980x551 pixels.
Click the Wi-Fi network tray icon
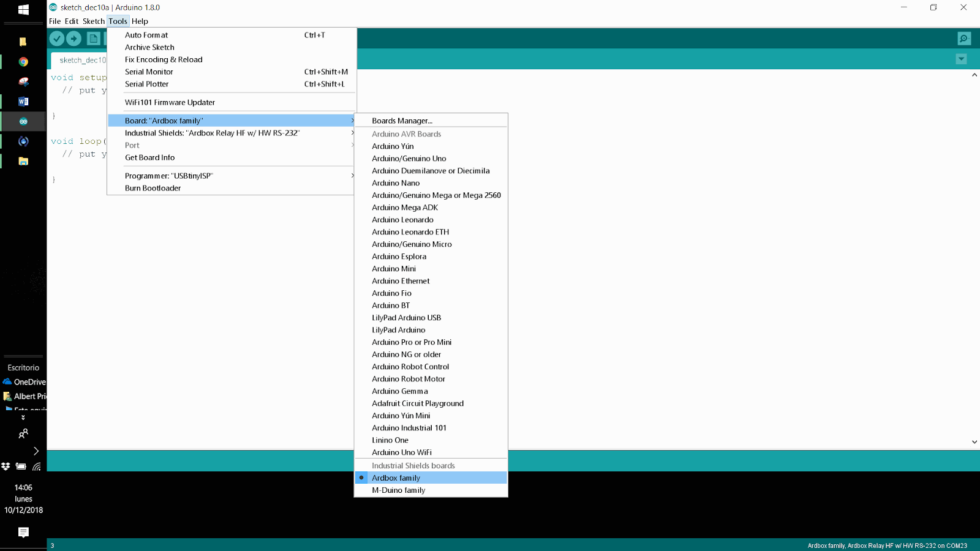37,467
